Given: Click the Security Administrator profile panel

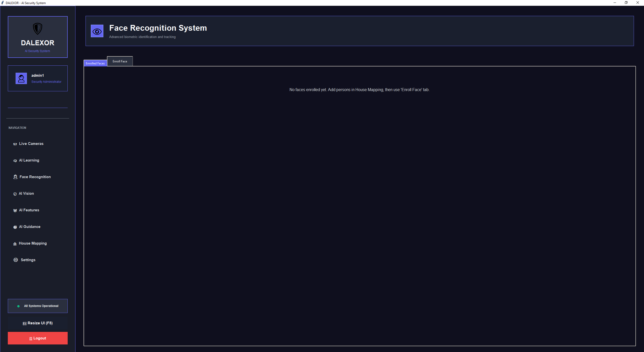Looking at the screenshot, I should click(37, 78).
